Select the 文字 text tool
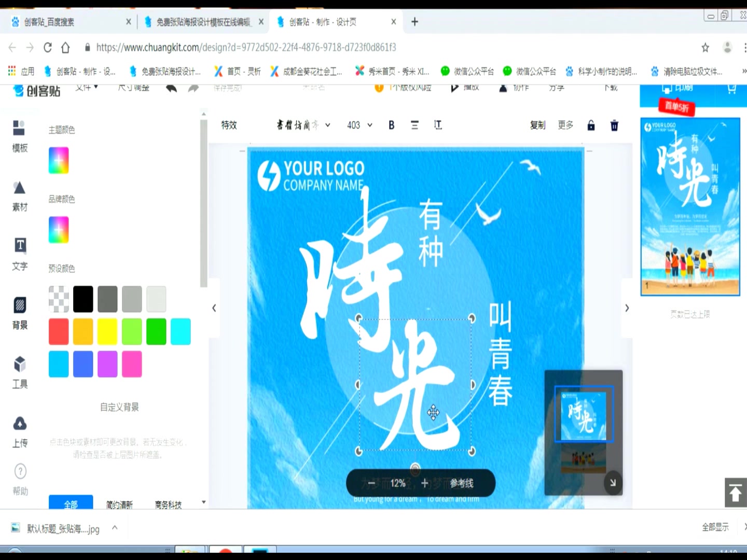This screenshot has width=747, height=560. [20, 254]
